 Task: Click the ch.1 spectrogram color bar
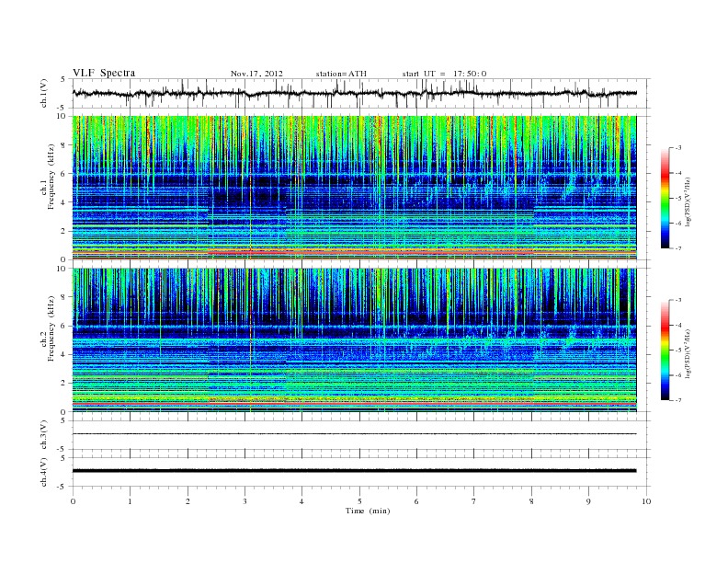[x=665, y=199]
